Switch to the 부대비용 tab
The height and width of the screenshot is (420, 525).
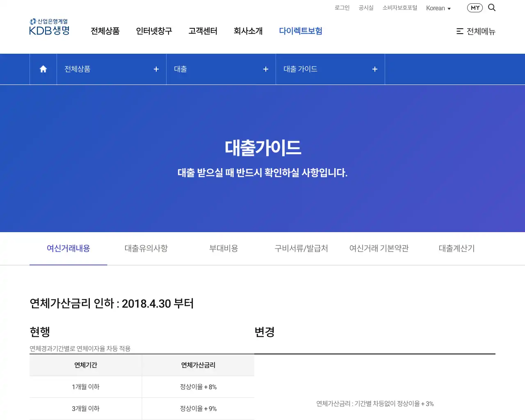pyautogui.click(x=224, y=249)
